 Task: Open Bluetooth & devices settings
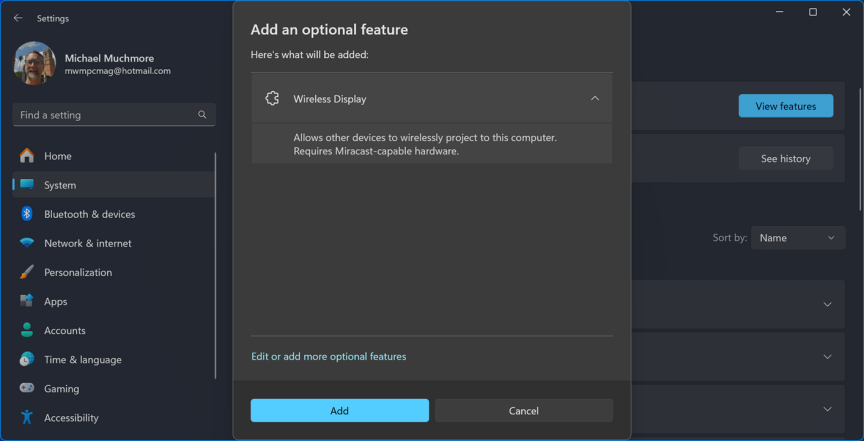pyautogui.click(x=114, y=214)
